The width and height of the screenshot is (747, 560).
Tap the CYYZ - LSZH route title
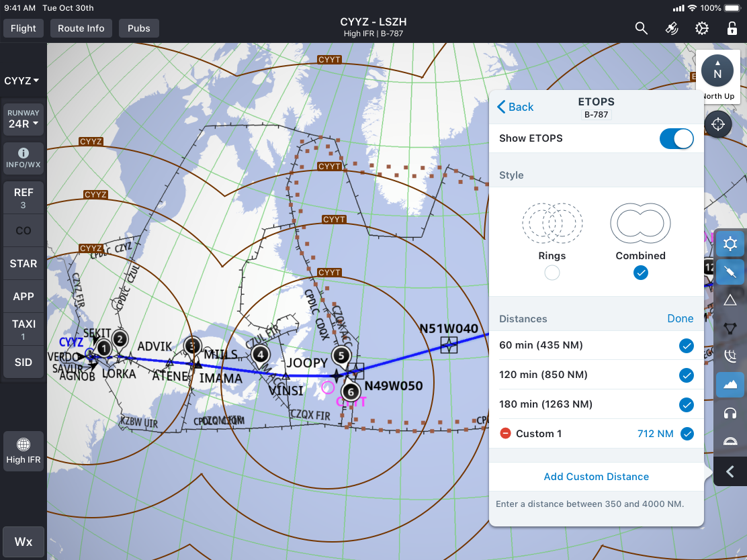(x=373, y=22)
